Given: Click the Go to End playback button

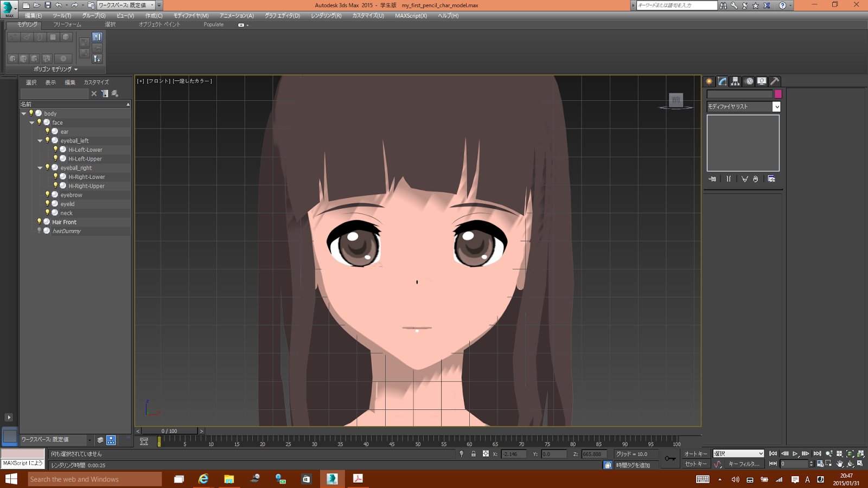Looking at the screenshot, I should pos(817,454).
